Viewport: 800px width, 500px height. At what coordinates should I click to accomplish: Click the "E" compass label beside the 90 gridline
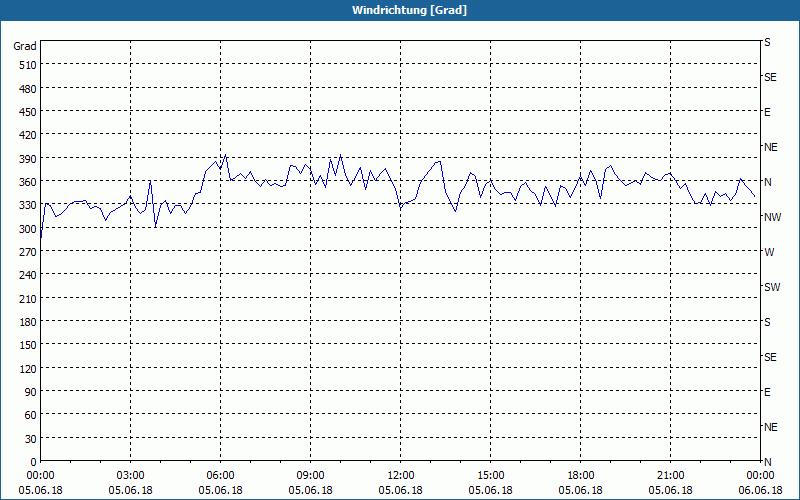coord(767,392)
